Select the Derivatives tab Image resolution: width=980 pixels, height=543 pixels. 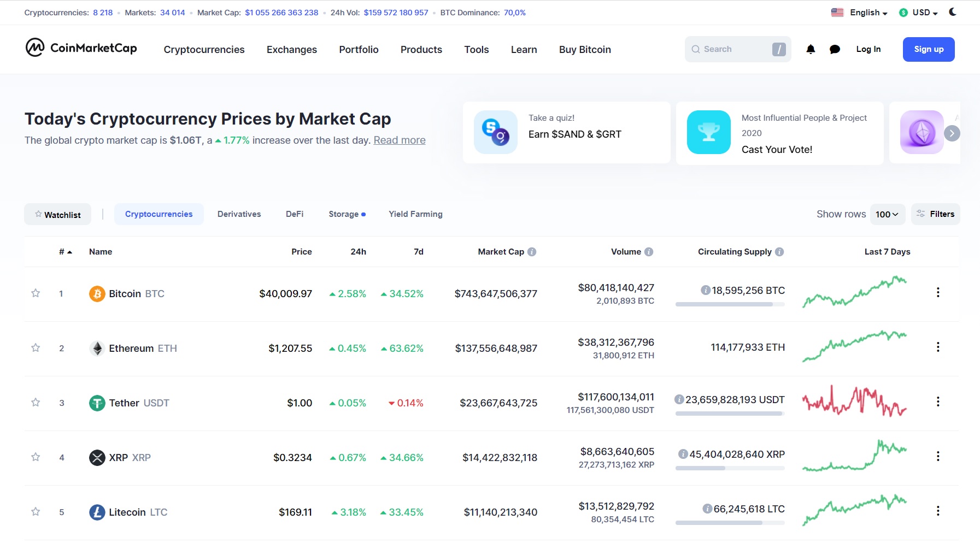coord(239,214)
